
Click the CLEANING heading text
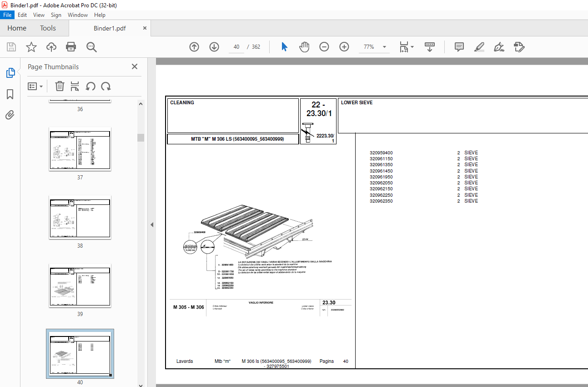(182, 103)
